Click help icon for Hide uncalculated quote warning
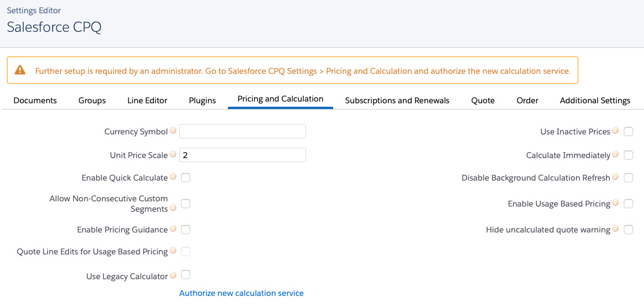 coord(615,229)
